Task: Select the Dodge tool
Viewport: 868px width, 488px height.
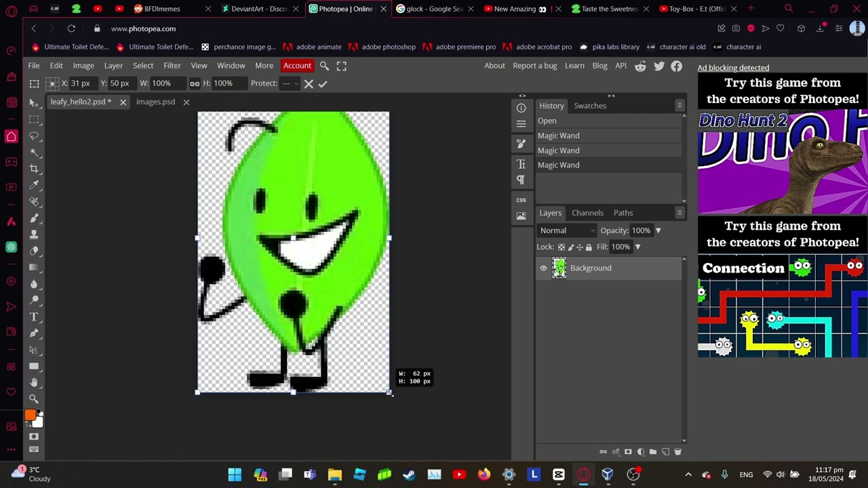Action: (x=34, y=300)
